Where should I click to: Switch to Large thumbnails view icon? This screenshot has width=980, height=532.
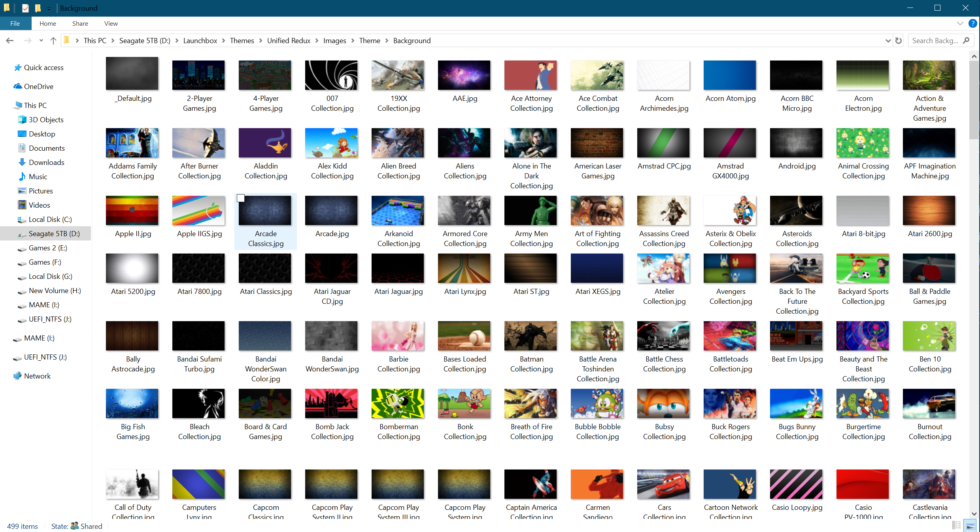click(970, 526)
